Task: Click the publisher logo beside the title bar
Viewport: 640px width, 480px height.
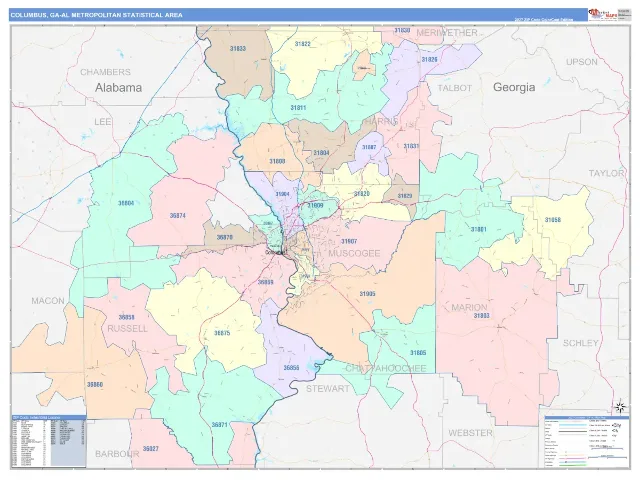Action: point(602,14)
